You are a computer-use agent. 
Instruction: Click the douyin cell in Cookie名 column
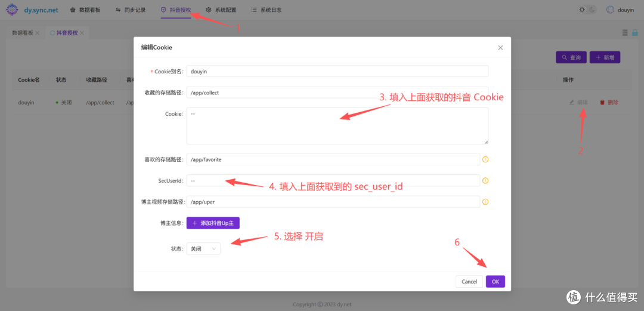[26, 103]
